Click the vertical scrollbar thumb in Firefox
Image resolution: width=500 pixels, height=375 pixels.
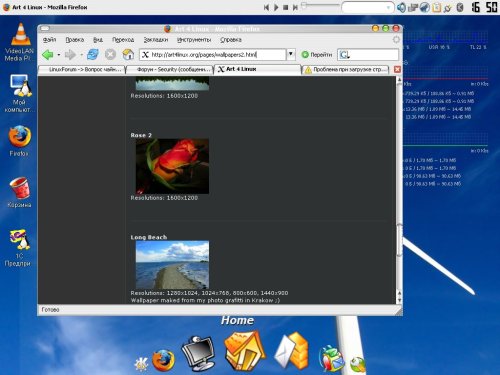[x=399, y=240]
